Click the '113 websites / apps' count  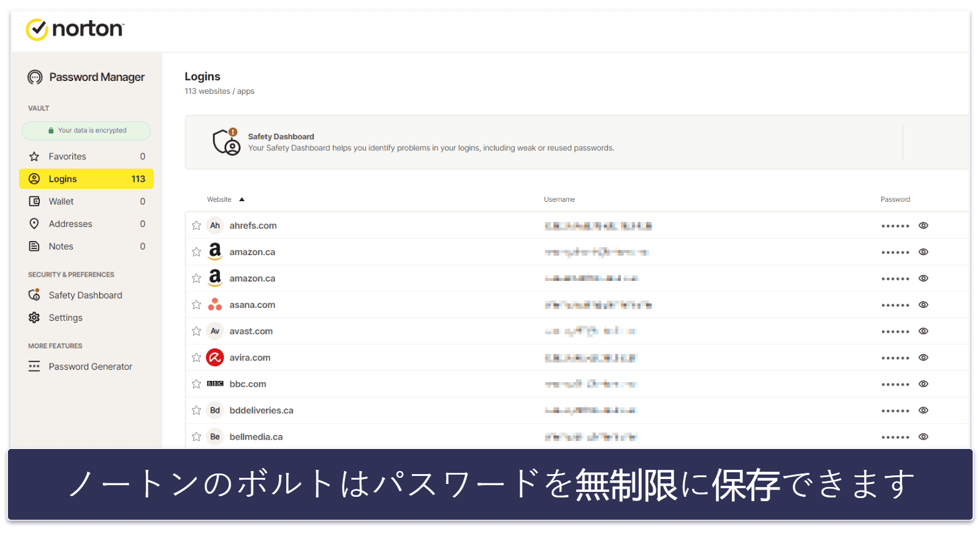pyautogui.click(x=219, y=91)
